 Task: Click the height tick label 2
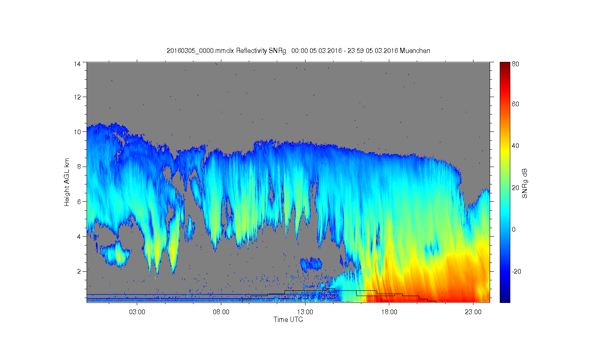coord(79,271)
